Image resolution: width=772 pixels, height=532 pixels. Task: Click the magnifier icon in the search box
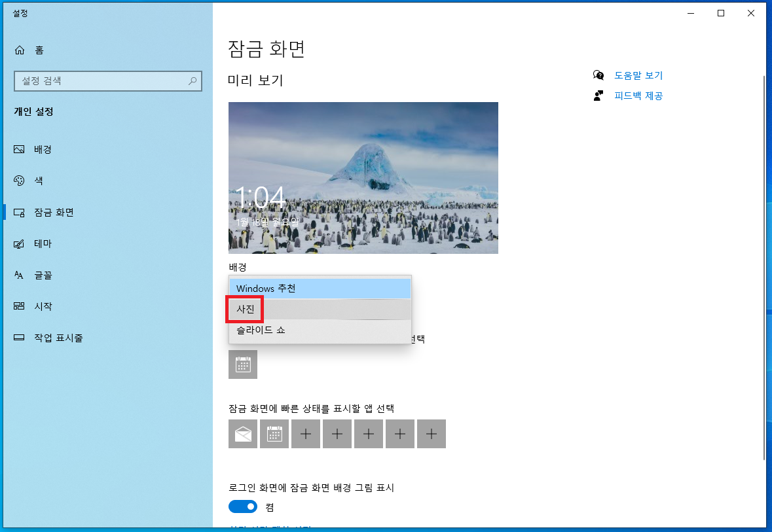193,80
